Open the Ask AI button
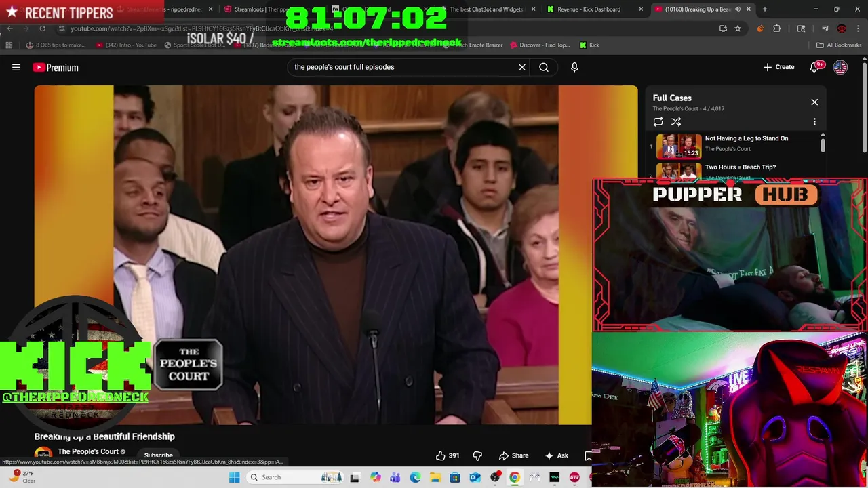 [556, 455]
